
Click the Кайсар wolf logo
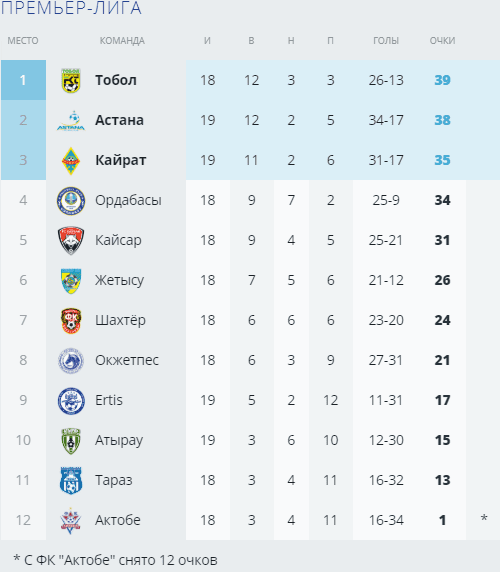71,240
